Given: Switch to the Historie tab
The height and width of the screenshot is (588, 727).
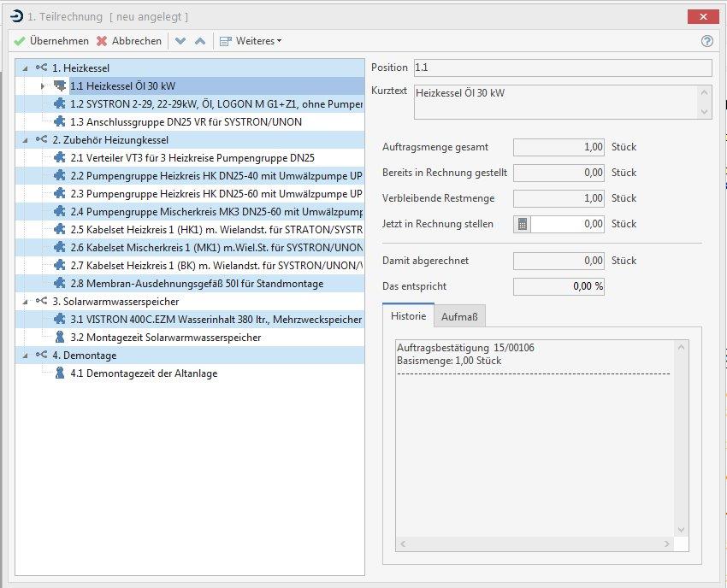Looking at the screenshot, I should point(408,316).
